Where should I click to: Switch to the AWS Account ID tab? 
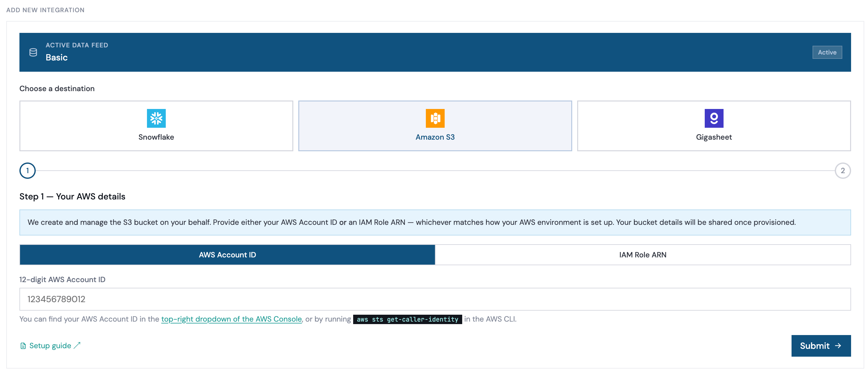227,255
